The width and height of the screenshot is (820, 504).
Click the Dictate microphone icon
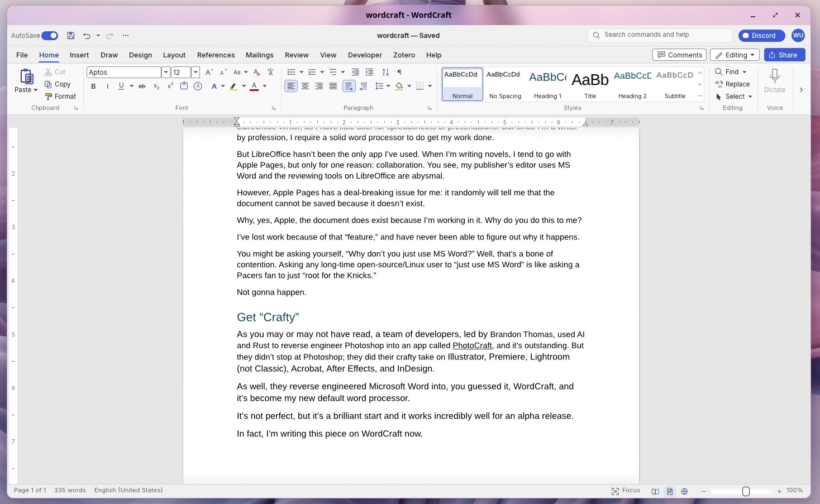pyautogui.click(x=775, y=76)
